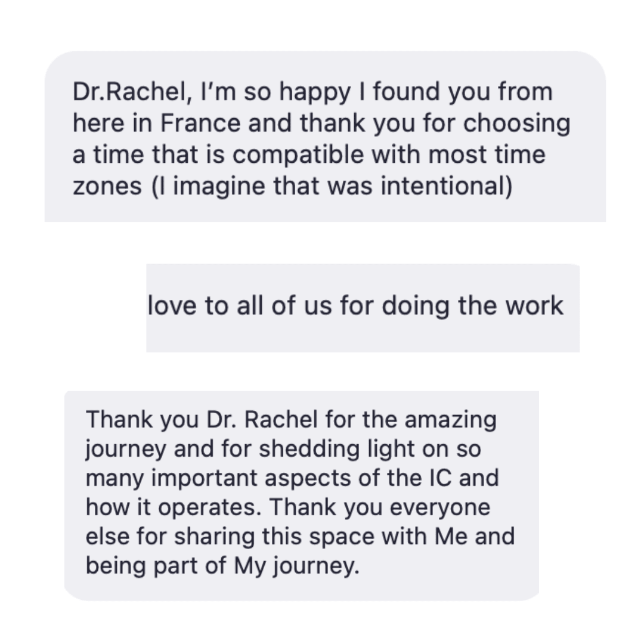Click the words "doing the work"

[x=472, y=306]
